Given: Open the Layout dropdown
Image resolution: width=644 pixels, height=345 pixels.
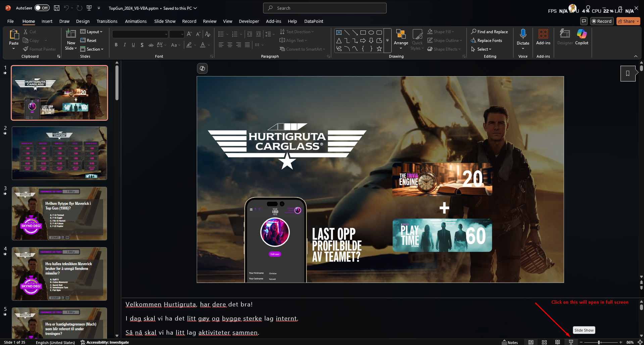Looking at the screenshot, I should [91, 32].
